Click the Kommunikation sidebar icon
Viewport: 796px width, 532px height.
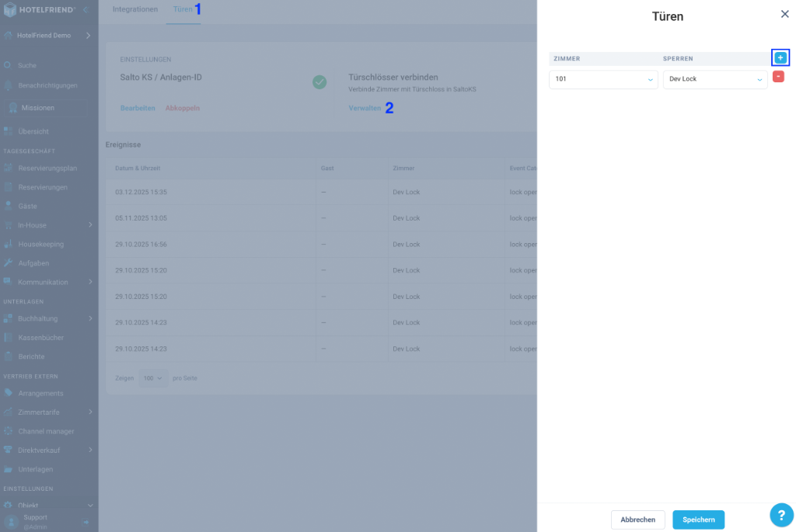(8, 281)
